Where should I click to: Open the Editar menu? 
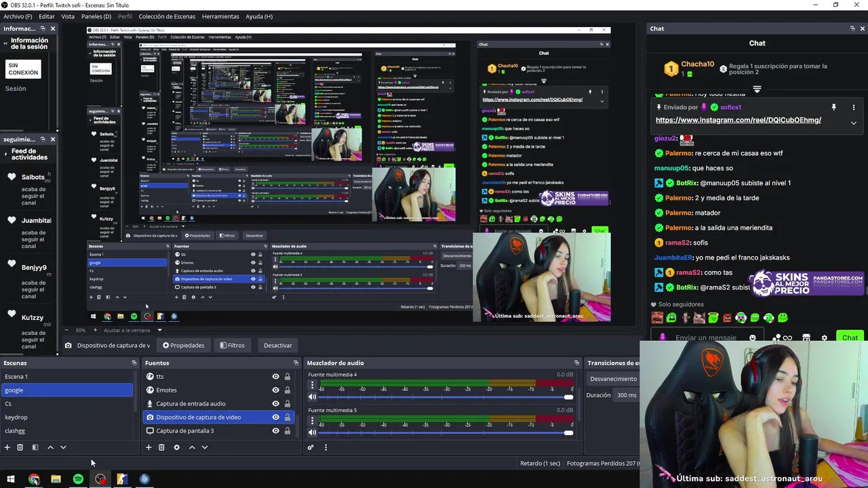click(x=47, y=16)
